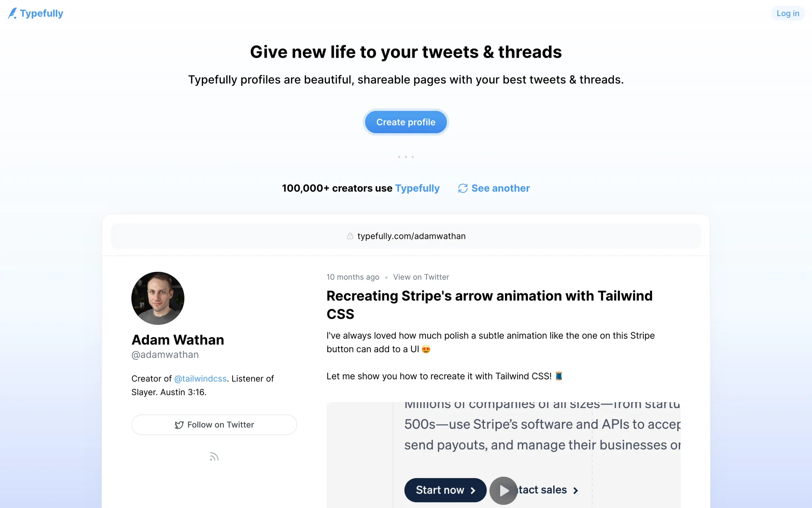Click the typefully.com/adamwathan address bar
Screen dimensions: 812x508
[x=411, y=236]
